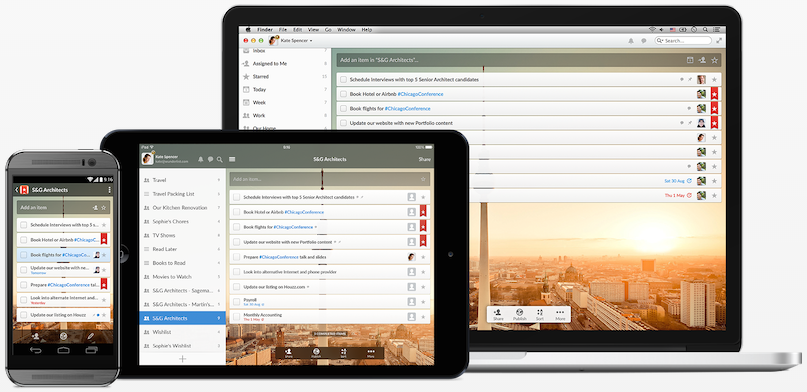Open Sophie's Chores in the iPad sidebar
Viewport: 807px width, 392px height.
click(182, 222)
